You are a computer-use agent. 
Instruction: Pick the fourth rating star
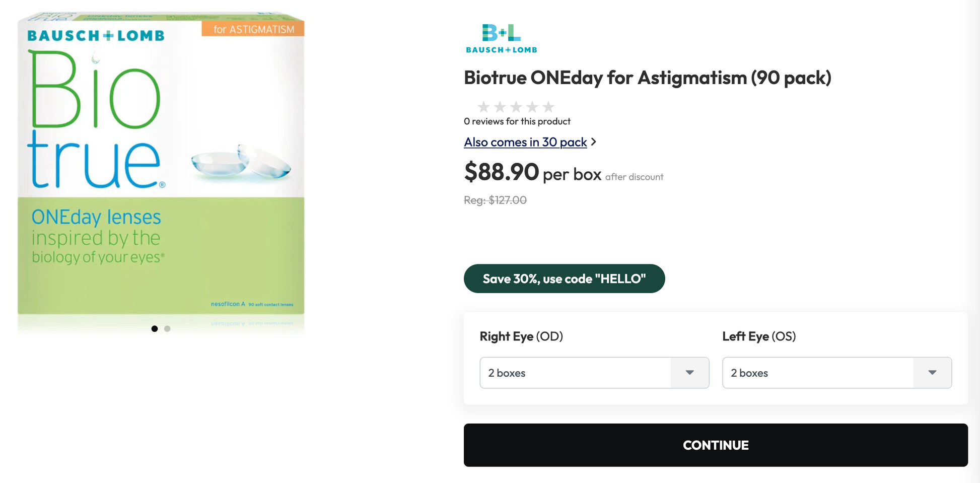click(532, 107)
